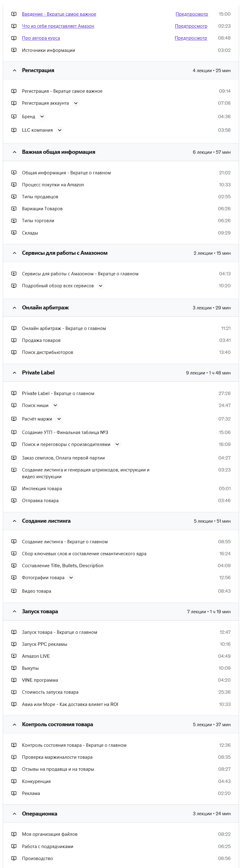Viewport: 240px width, 868px height.
Task: Click the lecture icon next to Поиск дистрибьюторов
Action: pyautogui.click(x=14, y=352)
